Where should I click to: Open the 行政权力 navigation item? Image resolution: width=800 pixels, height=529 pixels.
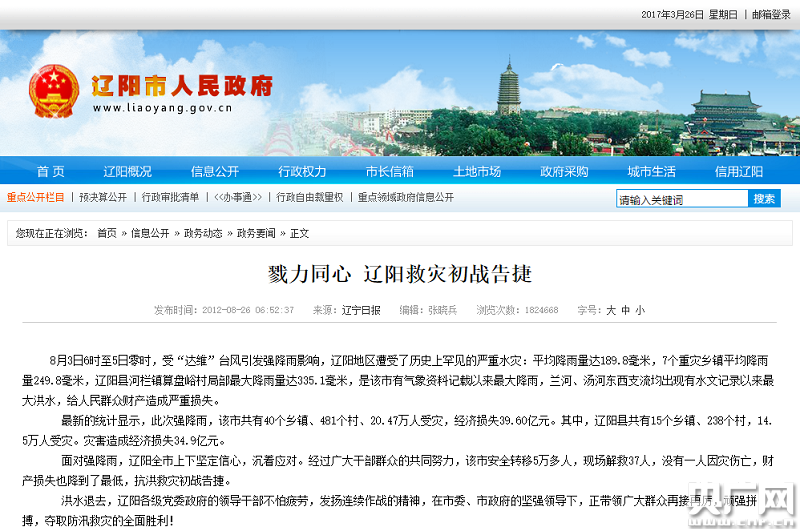(x=302, y=171)
